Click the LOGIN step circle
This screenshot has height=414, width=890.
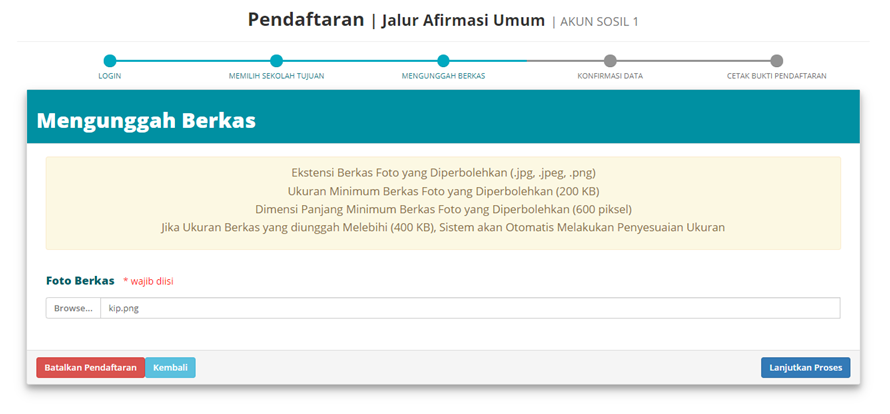[110, 61]
